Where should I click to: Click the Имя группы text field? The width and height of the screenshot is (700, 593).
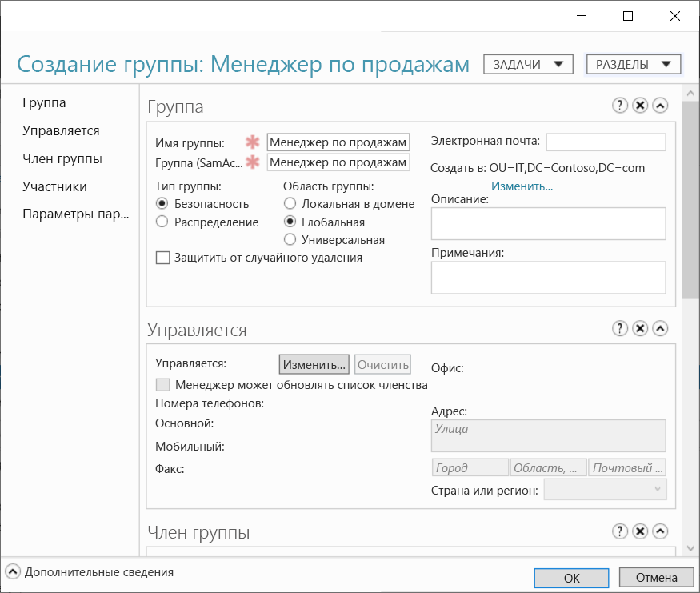coord(338,142)
